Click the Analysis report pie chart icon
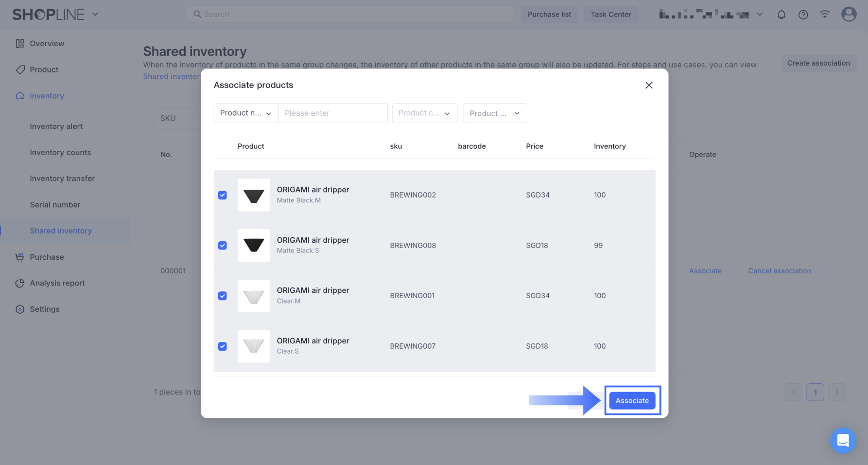 click(x=20, y=283)
